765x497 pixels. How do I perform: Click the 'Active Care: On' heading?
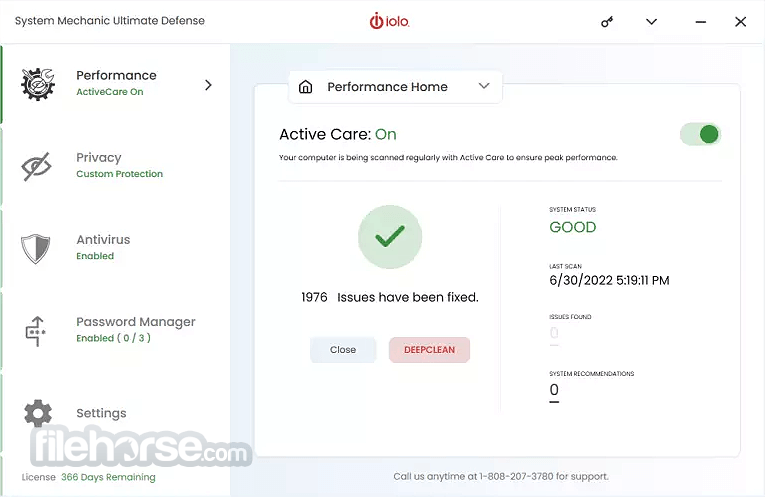338,134
